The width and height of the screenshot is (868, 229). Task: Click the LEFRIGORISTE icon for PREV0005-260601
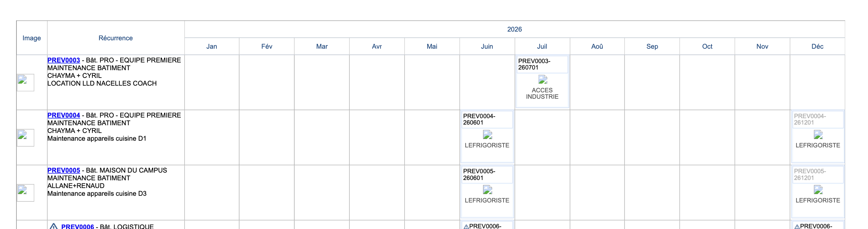tap(487, 190)
